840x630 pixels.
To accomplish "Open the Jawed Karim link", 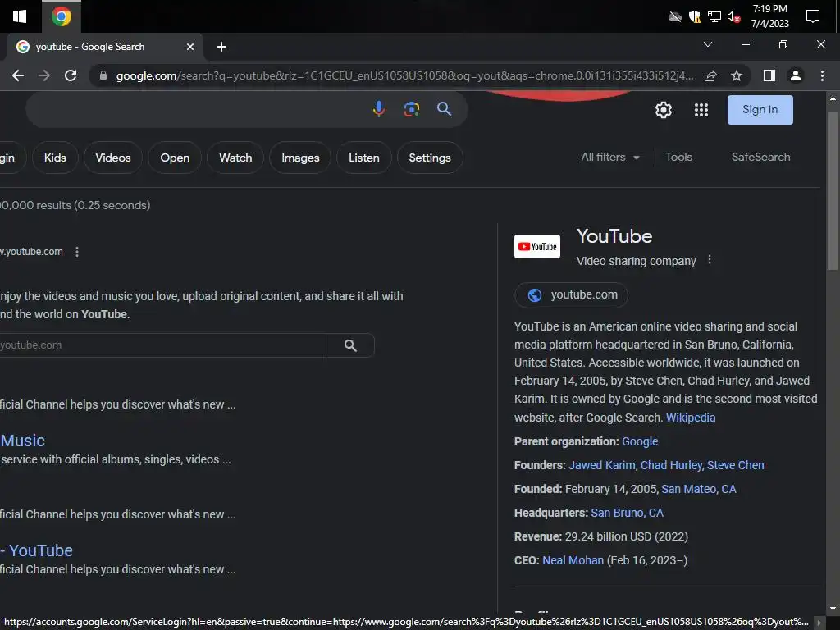I will tap(601, 465).
